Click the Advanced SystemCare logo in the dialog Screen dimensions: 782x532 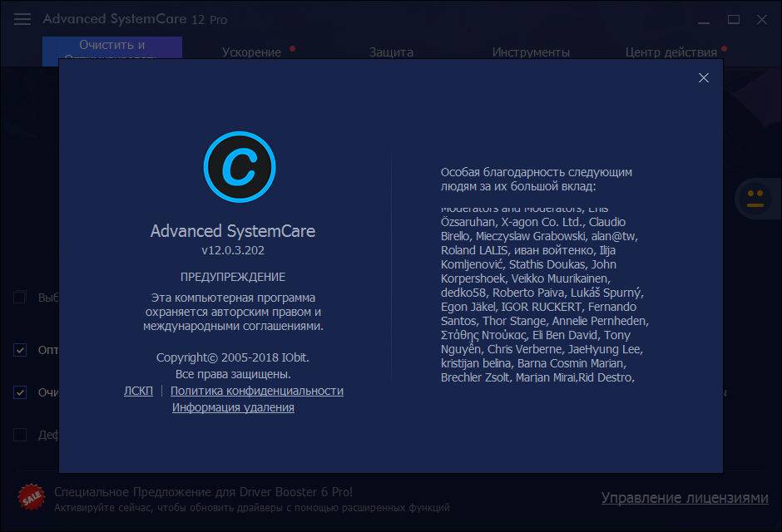point(240,166)
